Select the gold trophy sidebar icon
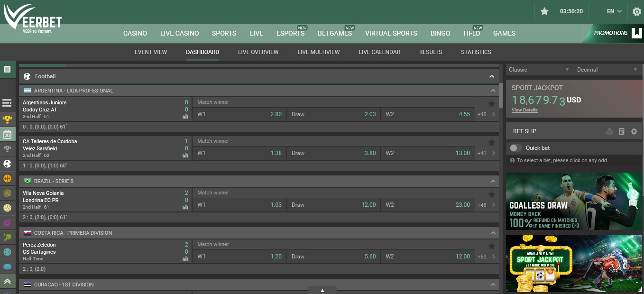Viewport: 644px width, 294px height. (7, 119)
